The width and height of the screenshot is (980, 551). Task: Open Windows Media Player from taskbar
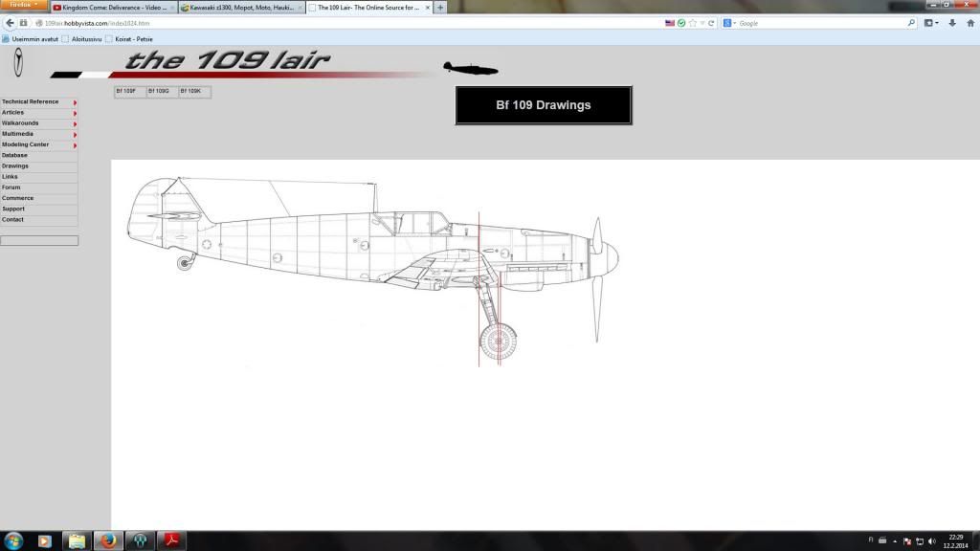[43, 540]
